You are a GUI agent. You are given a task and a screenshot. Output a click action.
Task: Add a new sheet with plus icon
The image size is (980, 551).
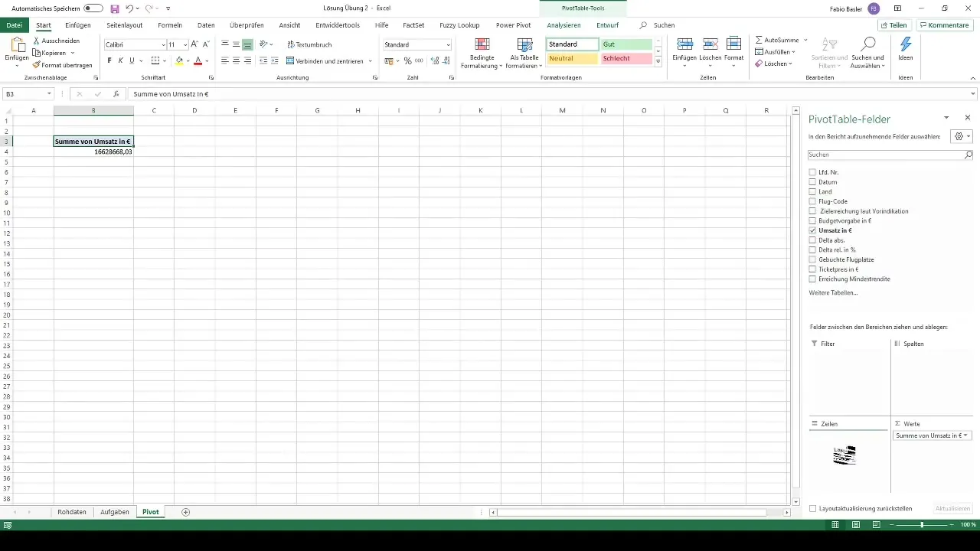click(185, 512)
